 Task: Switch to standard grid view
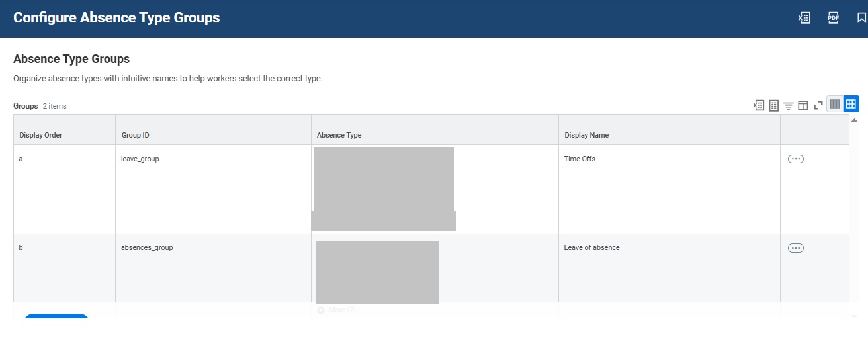[851, 104]
